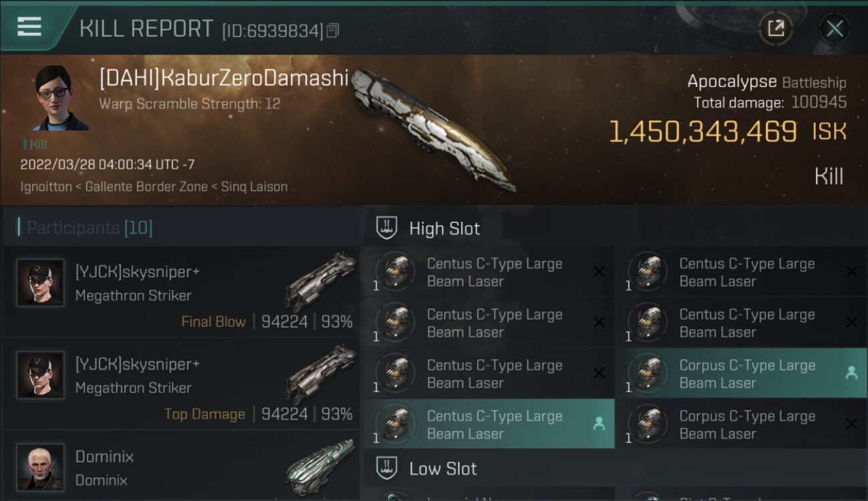Click the share/export report icon
The image size is (868, 501).
(776, 28)
